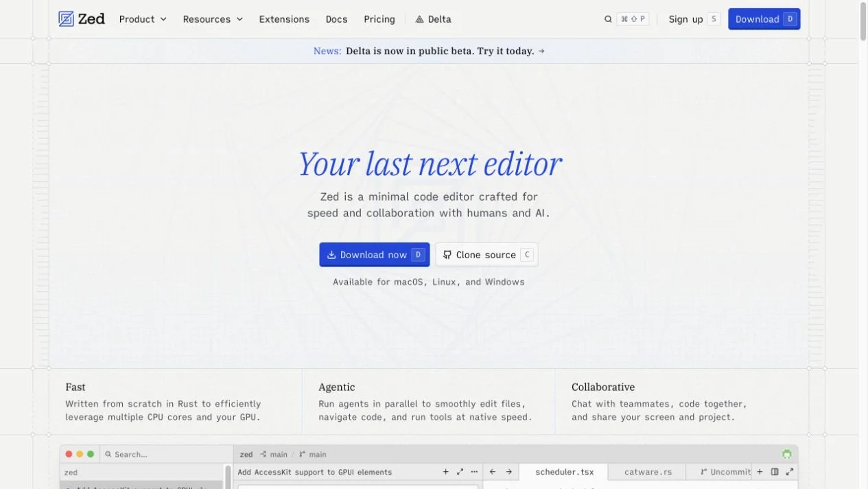Screen dimensions: 868x489
Task: Click the page's vertical scrollbar
Action: tap(863, 22)
